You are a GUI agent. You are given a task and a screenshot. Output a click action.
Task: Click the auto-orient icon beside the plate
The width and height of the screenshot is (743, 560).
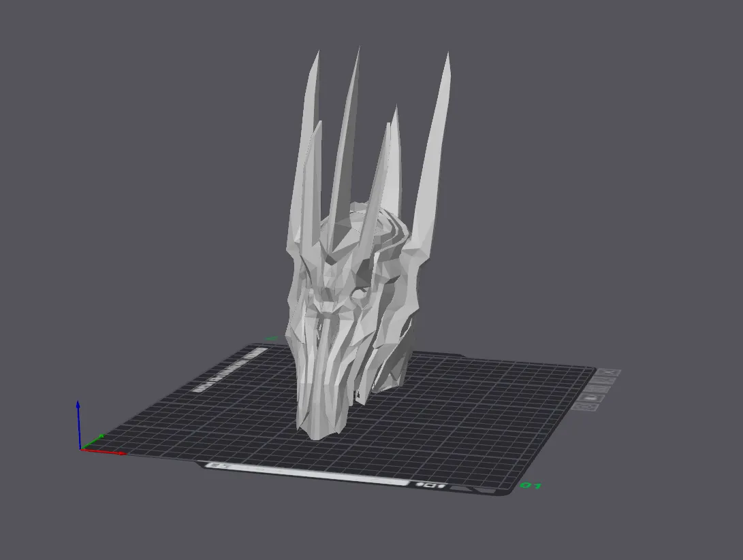pos(603,380)
